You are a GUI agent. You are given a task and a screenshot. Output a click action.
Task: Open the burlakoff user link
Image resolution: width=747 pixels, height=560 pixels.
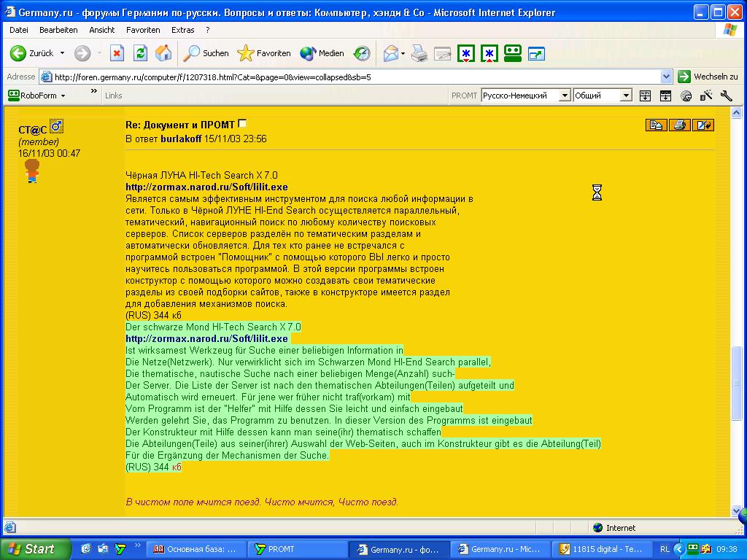click(181, 139)
